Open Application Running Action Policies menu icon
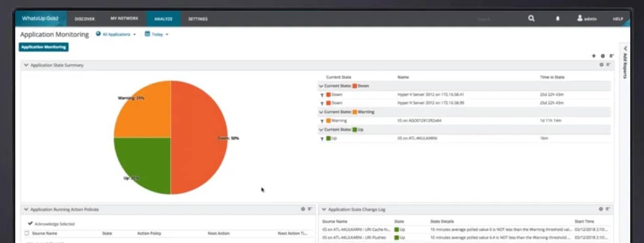The image size is (644, 243). pyautogui.click(x=309, y=209)
